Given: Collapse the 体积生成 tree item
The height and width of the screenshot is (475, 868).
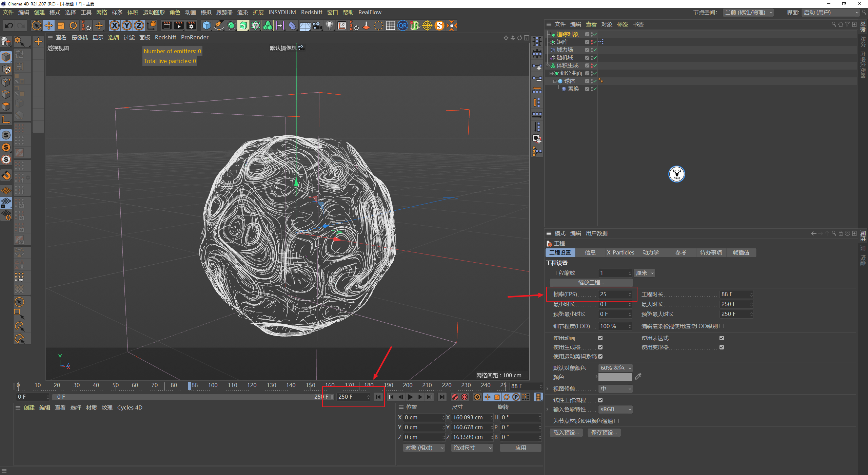Looking at the screenshot, I should (548, 65).
